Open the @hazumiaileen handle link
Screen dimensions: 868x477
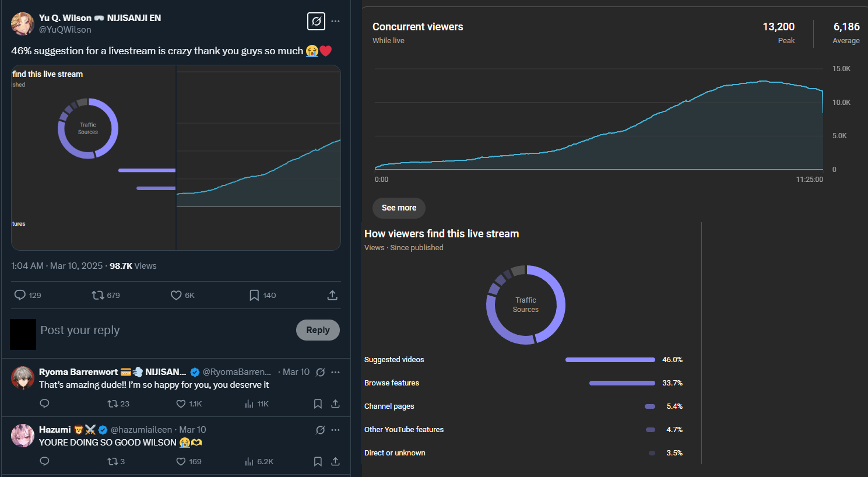pos(142,430)
